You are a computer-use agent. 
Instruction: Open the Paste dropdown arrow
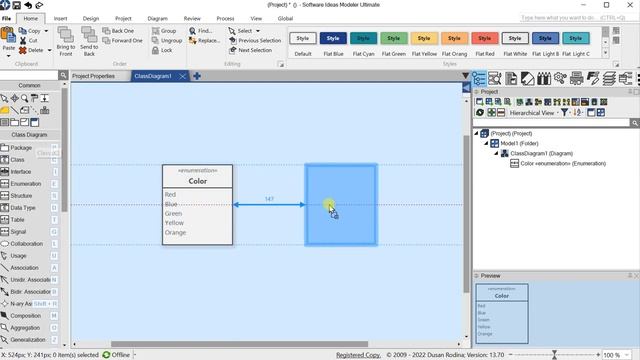coord(8,56)
